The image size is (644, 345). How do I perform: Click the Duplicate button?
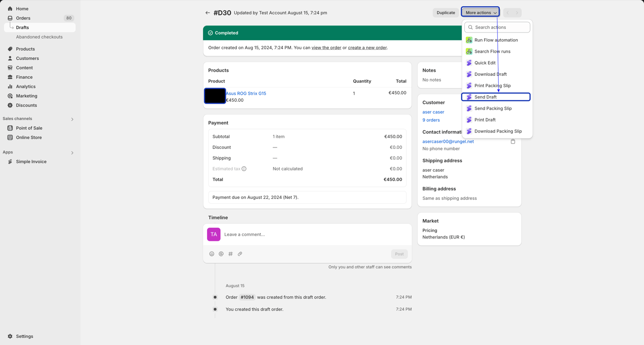pyautogui.click(x=446, y=13)
